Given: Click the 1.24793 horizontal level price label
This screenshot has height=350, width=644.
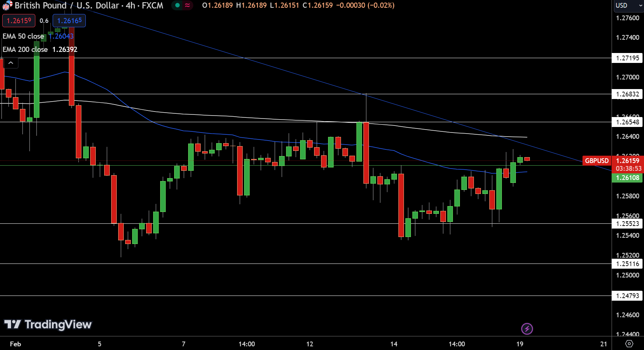Looking at the screenshot, I should (627, 296).
